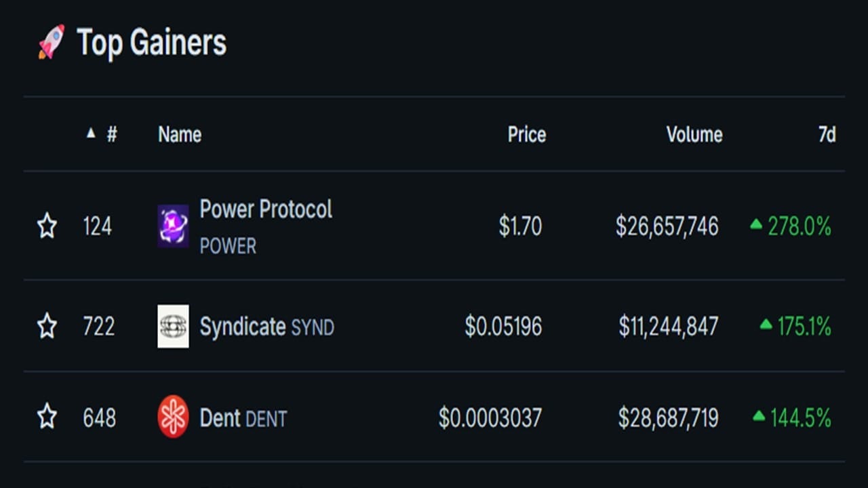
Task: Sort by the 7d change column
Action: tap(827, 134)
